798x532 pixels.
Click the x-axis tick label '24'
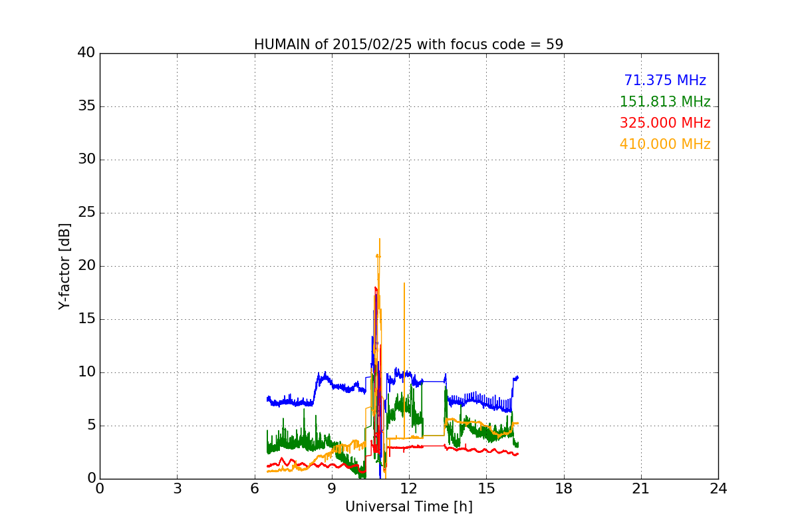pyautogui.click(x=718, y=489)
